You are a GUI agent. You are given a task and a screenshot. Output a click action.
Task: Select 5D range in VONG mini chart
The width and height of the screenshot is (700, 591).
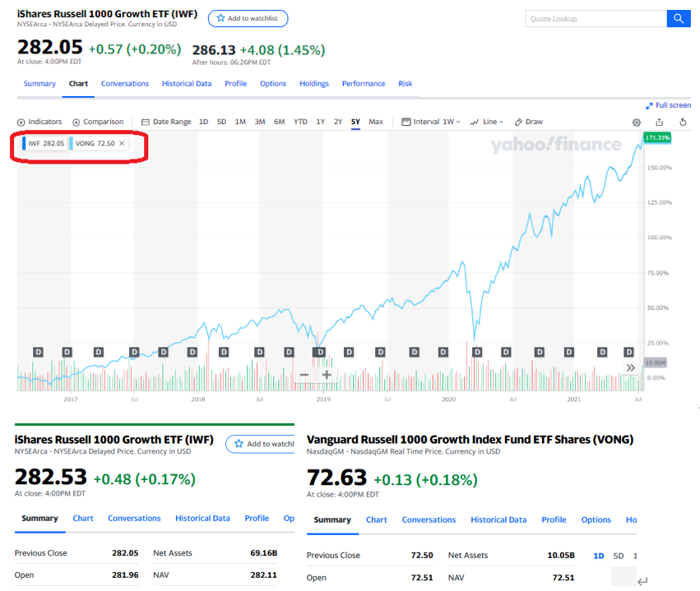[619, 556]
